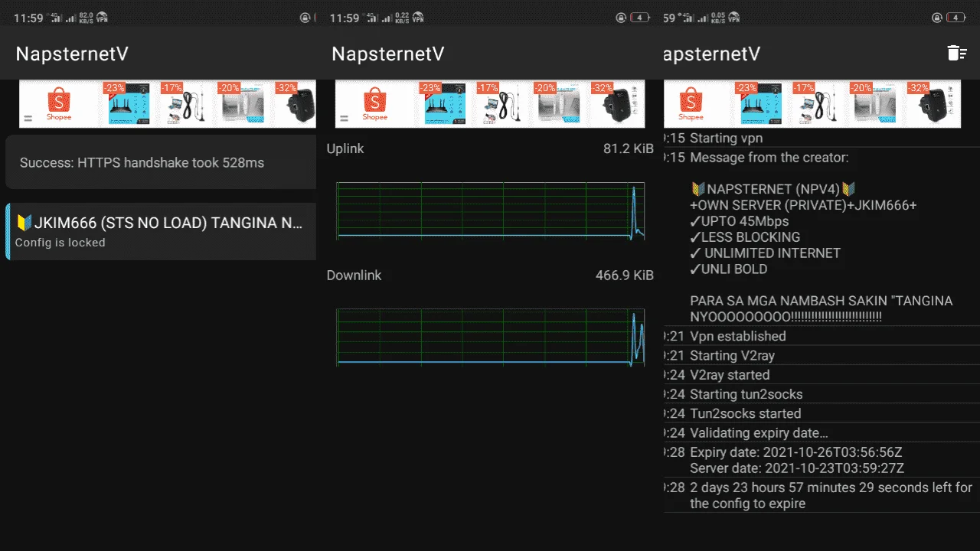The width and height of the screenshot is (980, 551).
Task: Select the JKIM666 (STS NO LOAD) config
Action: tap(161, 231)
